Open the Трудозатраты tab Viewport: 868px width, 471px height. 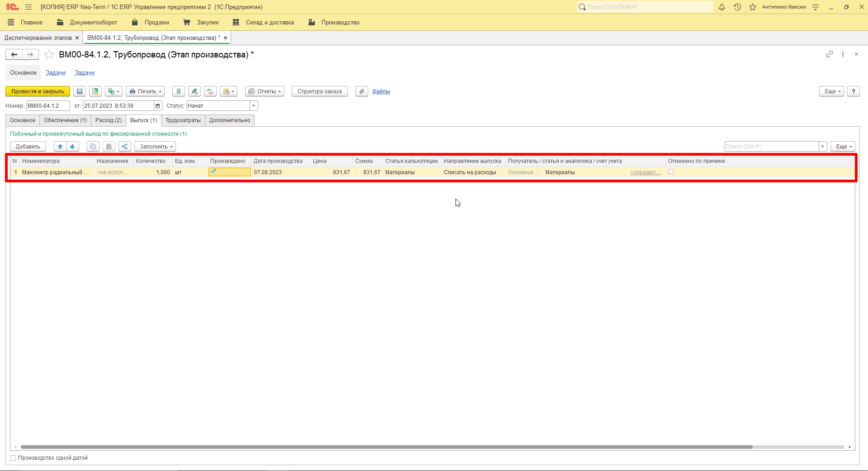point(183,120)
